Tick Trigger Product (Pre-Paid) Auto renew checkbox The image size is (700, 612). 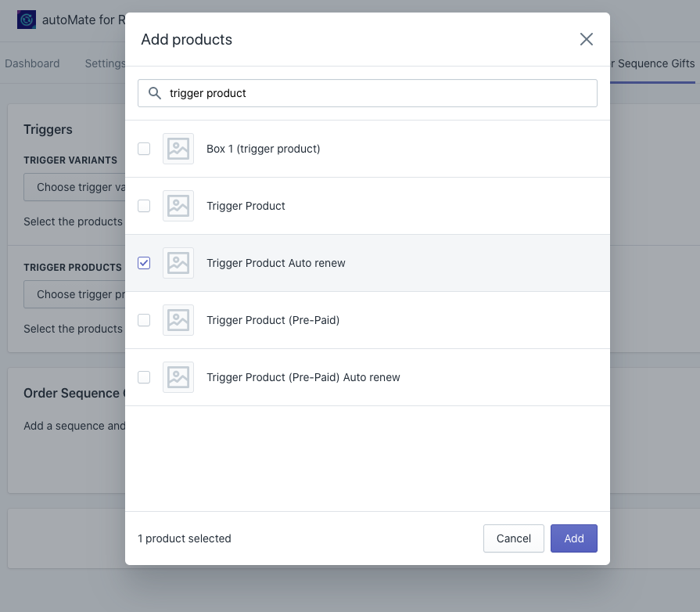click(144, 377)
